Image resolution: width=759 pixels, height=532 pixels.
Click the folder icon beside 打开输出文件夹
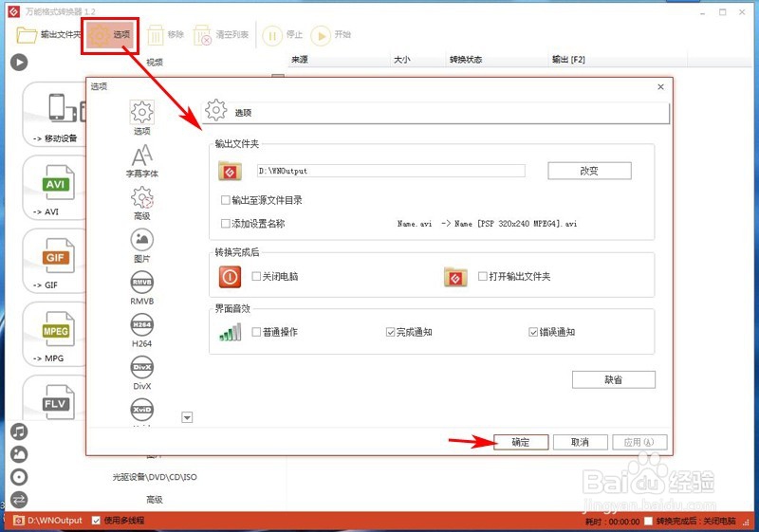[455, 277]
